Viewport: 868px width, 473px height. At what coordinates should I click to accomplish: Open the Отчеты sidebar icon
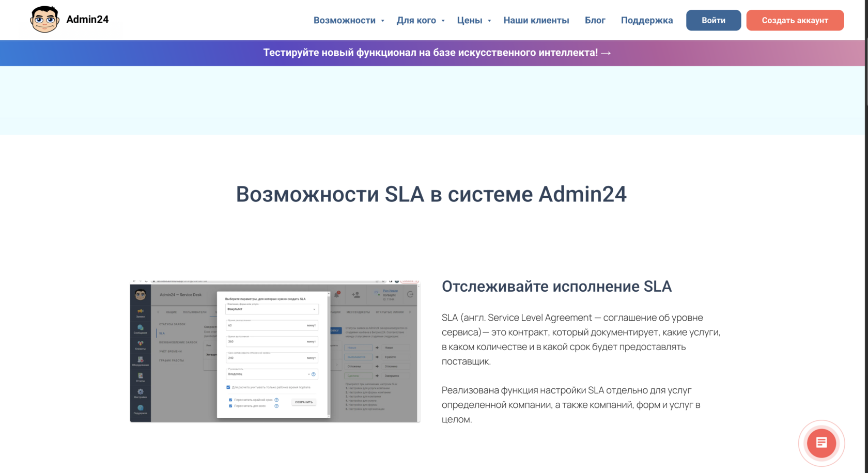[140, 376]
